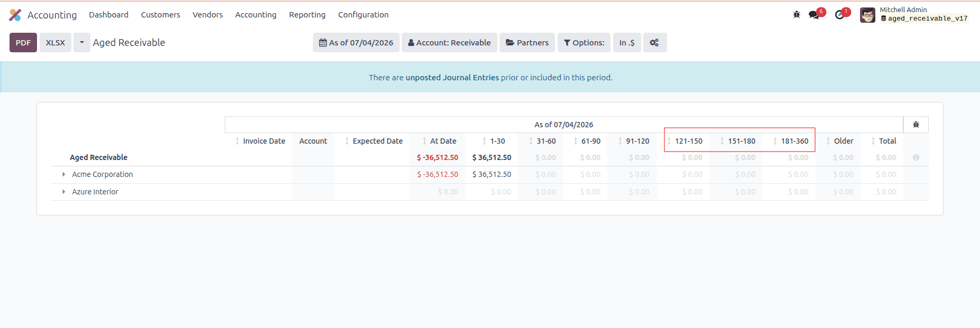Sort by the 1-30 column icon

(x=484, y=141)
